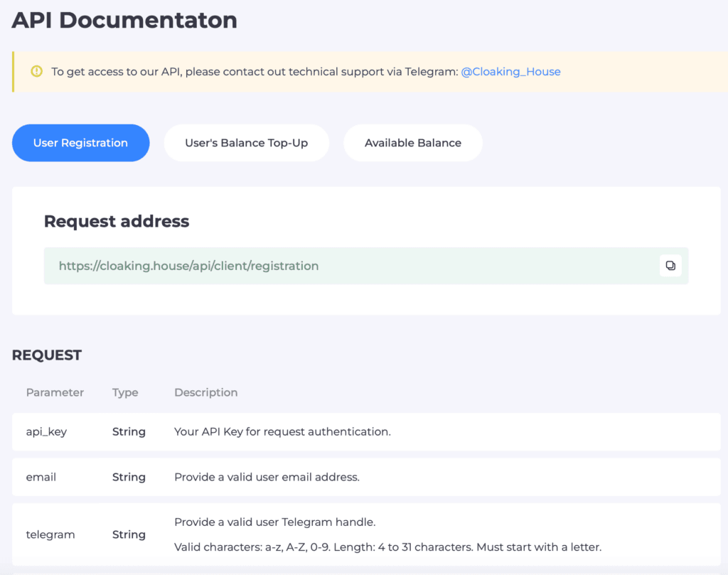The height and width of the screenshot is (575, 728).
Task: Click the Type column header
Action: click(x=124, y=392)
